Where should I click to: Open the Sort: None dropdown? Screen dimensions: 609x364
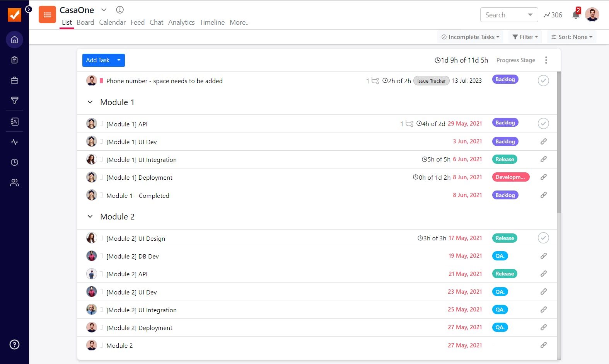(572, 37)
